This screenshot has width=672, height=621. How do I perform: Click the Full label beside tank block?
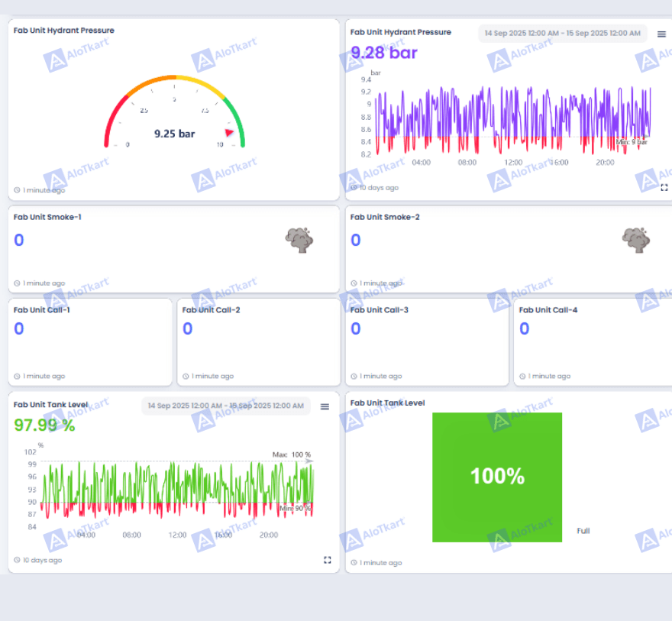click(583, 531)
